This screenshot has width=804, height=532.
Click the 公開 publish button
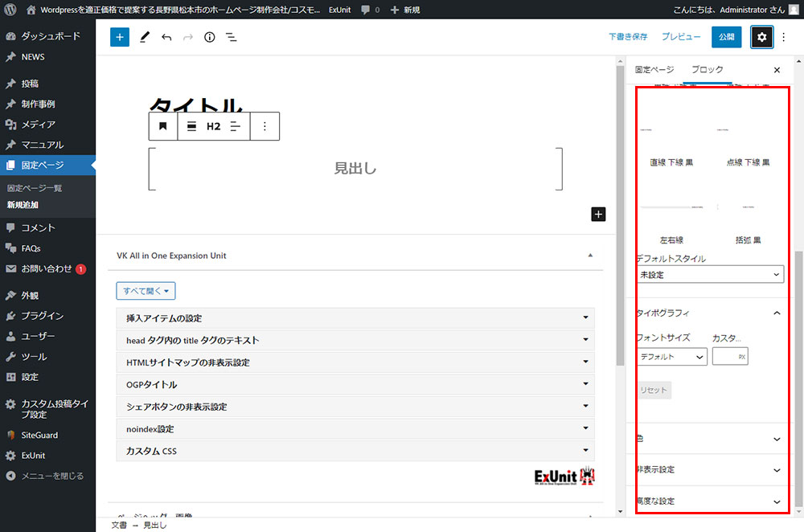click(726, 37)
